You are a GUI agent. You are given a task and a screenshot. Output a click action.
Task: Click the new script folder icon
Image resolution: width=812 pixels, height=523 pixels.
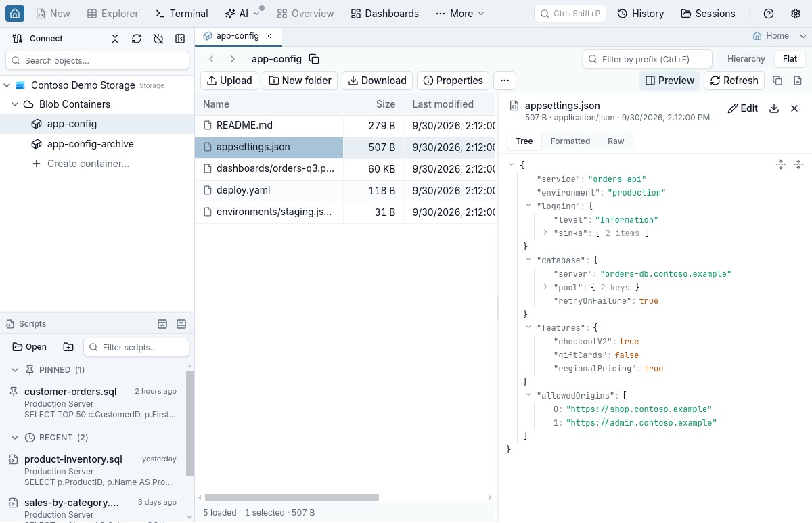(68, 347)
